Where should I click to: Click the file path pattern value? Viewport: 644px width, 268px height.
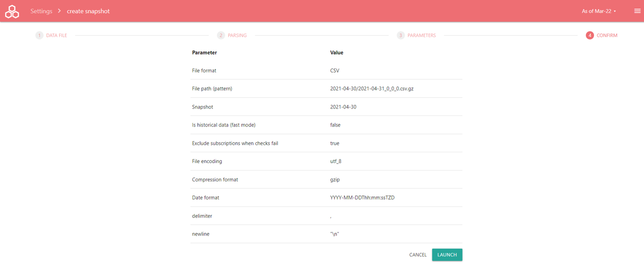tap(372, 89)
